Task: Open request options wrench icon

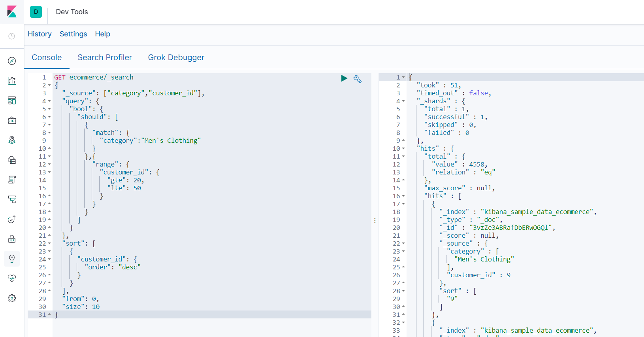Action: click(x=358, y=79)
